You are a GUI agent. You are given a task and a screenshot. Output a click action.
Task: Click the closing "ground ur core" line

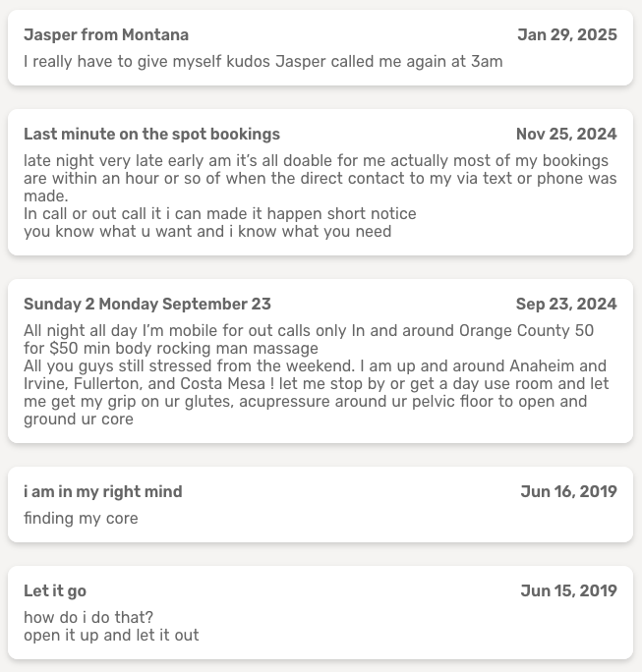coord(79,420)
